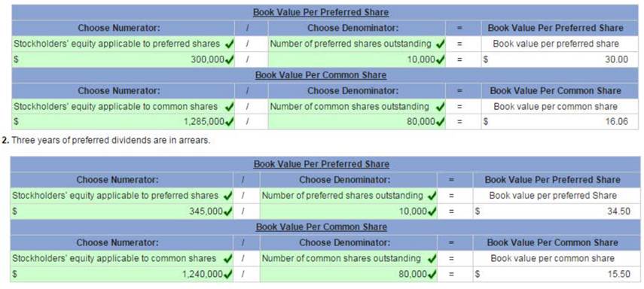The width and height of the screenshot is (644, 289).
Task: Click checkmark beside 10,000 in first preferred table
Action: (441, 59)
